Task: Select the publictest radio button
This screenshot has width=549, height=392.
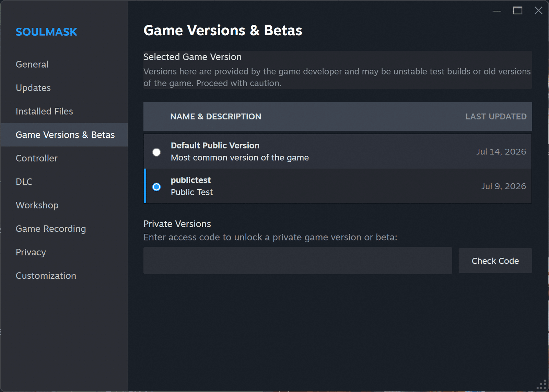Action: 156,187
